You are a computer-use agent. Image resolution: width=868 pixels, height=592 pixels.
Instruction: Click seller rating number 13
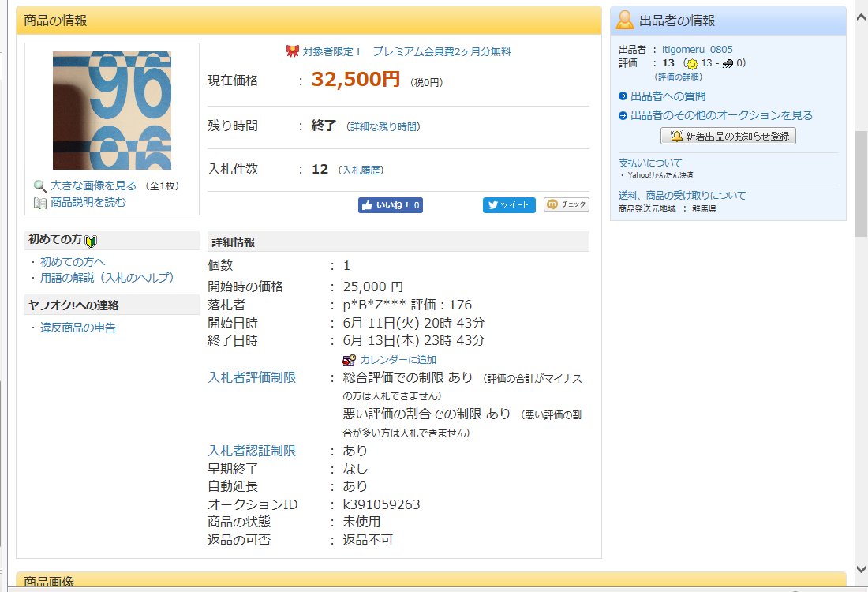click(668, 63)
